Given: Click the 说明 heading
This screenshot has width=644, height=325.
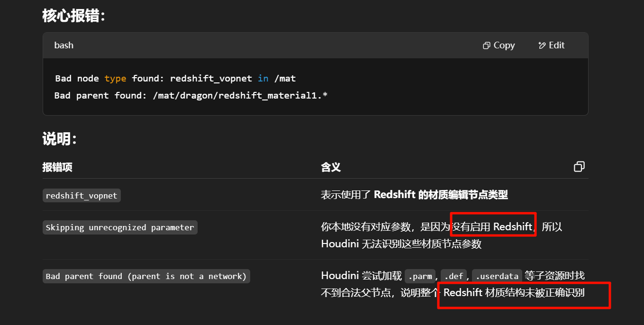Looking at the screenshot, I should tap(59, 139).
